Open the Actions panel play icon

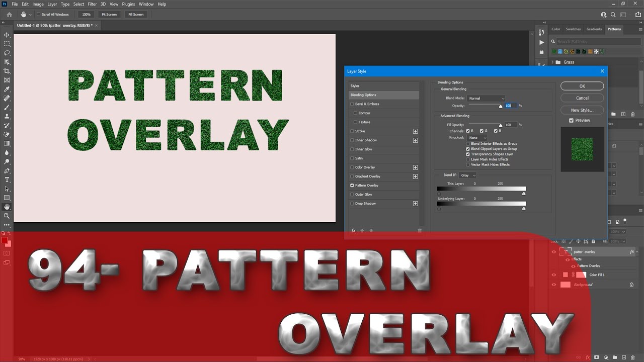tap(541, 42)
